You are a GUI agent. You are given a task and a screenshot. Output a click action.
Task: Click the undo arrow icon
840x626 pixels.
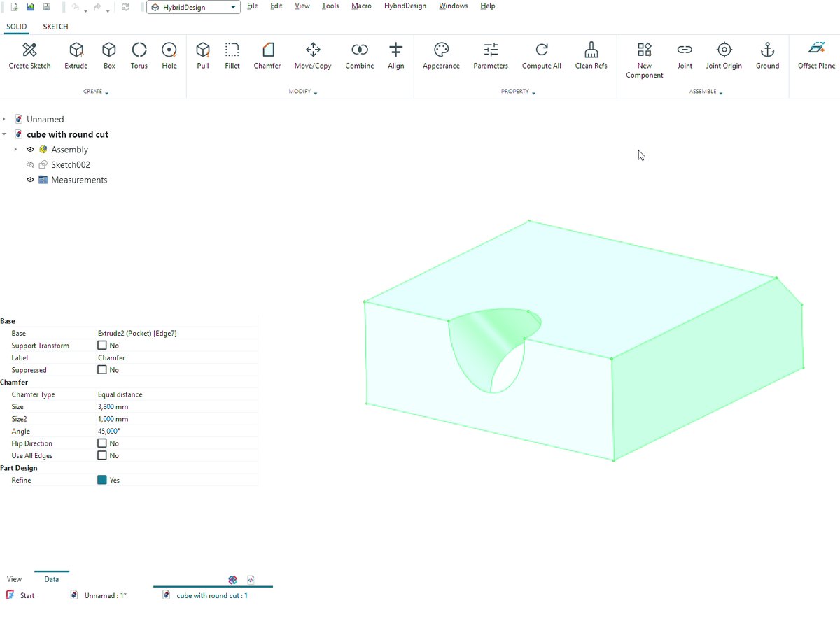pyautogui.click(x=75, y=7)
